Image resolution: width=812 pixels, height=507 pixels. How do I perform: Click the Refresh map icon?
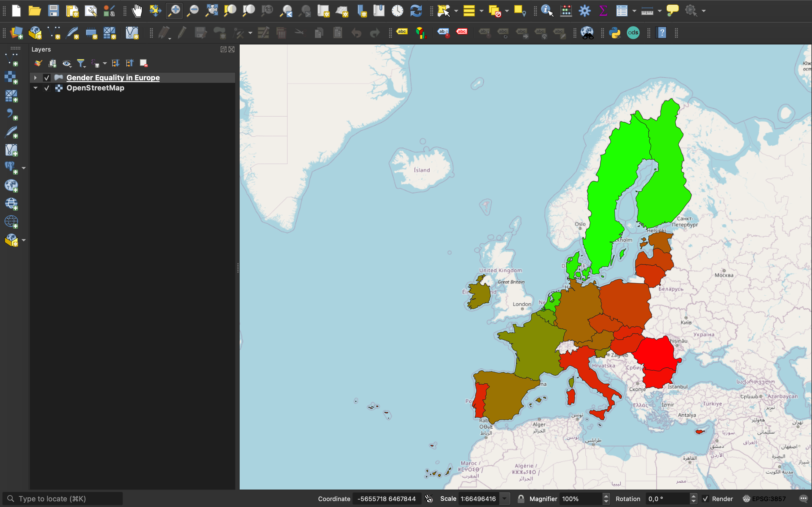pyautogui.click(x=416, y=11)
